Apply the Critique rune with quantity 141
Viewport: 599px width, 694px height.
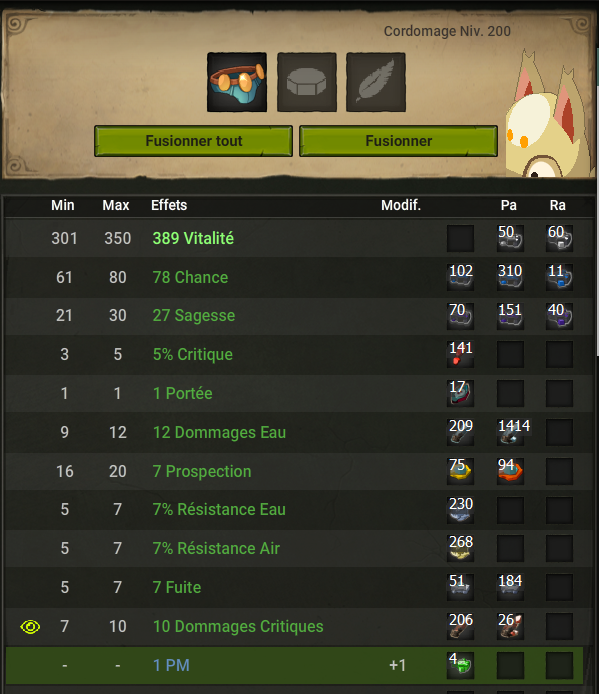point(460,354)
